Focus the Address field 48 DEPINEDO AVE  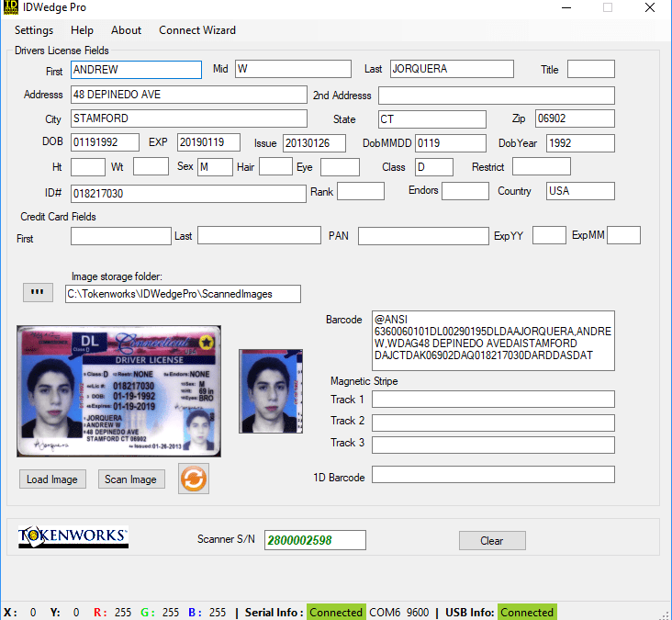point(189,95)
